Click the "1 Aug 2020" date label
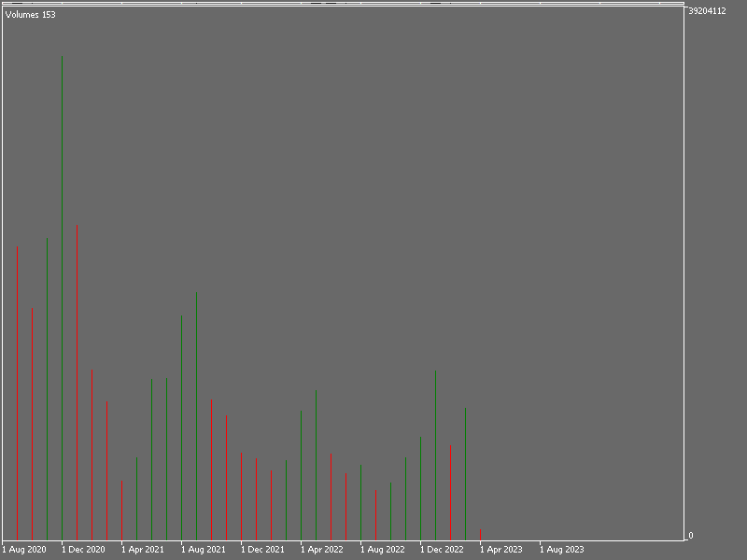The width and height of the screenshot is (747, 560). tap(24, 550)
